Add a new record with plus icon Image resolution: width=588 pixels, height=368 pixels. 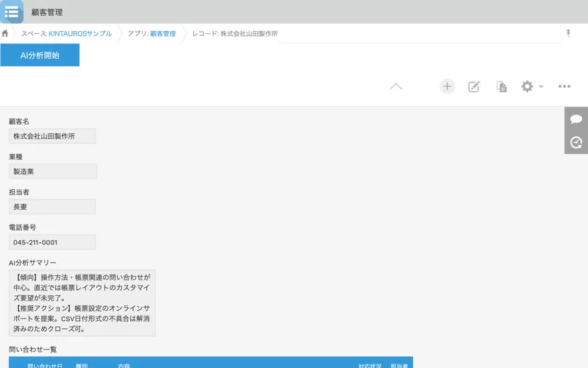(447, 86)
